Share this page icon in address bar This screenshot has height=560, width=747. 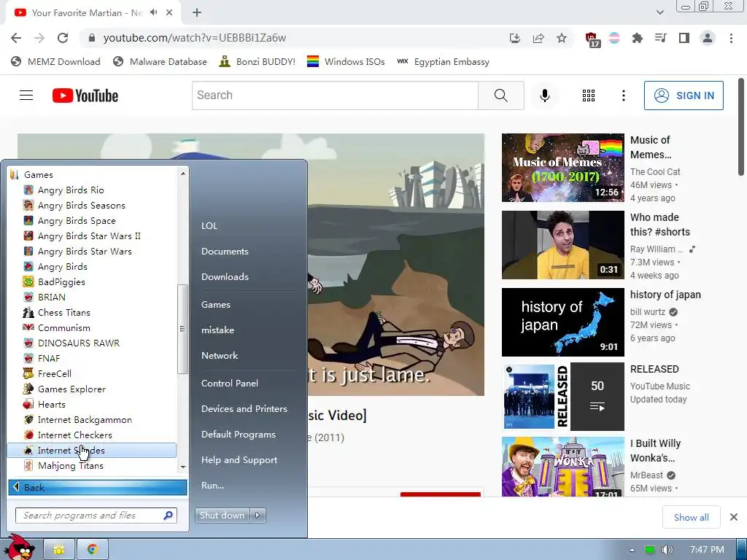tap(538, 38)
